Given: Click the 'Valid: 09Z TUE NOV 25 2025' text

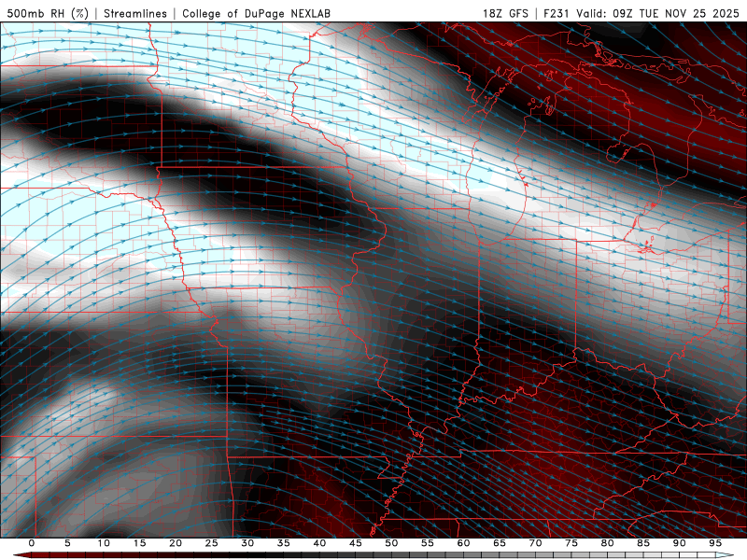Looking at the screenshot, I should [658, 13].
